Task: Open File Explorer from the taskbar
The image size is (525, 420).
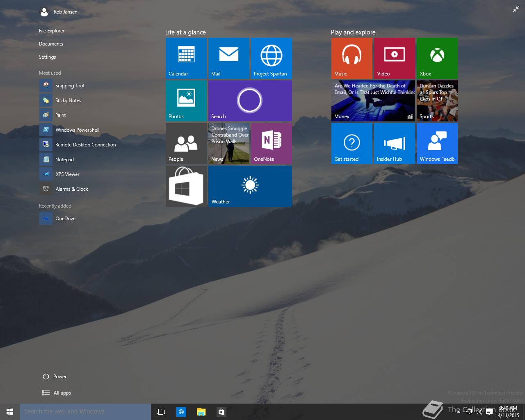Action: pyautogui.click(x=201, y=412)
